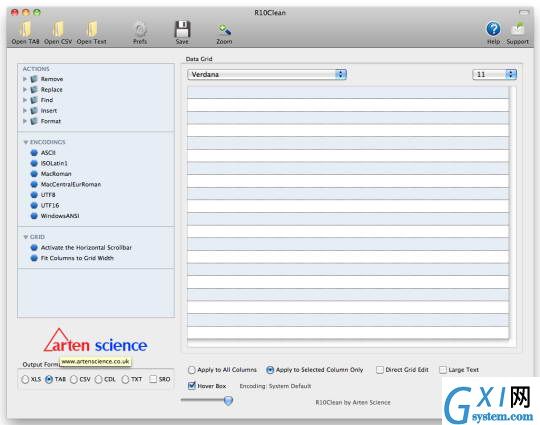Click Fit Columns to Grid Width text
540x425 pixels.
point(77,258)
